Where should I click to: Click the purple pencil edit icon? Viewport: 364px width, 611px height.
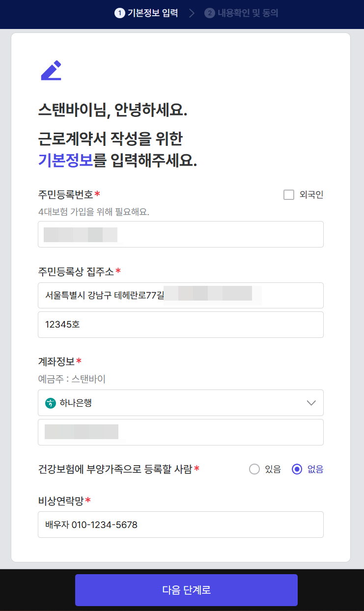[51, 69]
